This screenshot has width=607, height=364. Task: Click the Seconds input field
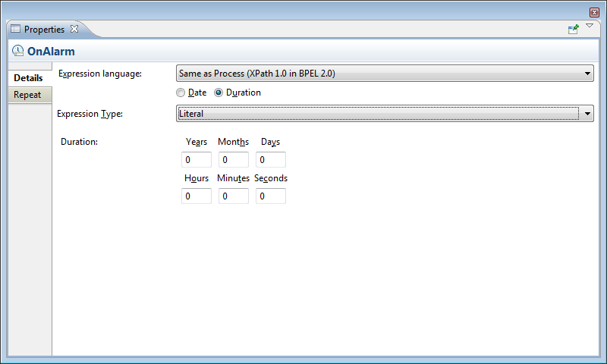click(x=271, y=196)
